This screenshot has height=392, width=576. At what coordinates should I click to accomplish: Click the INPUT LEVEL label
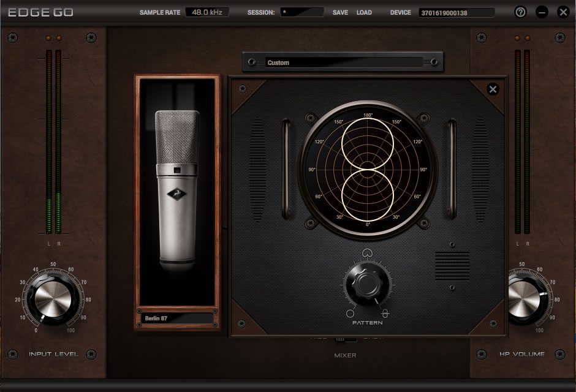54,354
